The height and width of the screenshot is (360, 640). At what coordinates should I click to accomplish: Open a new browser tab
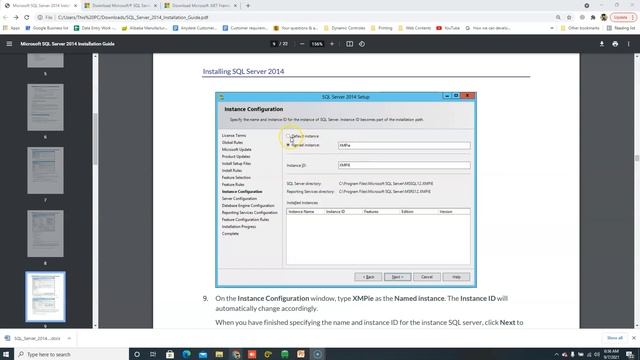click(x=248, y=6)
